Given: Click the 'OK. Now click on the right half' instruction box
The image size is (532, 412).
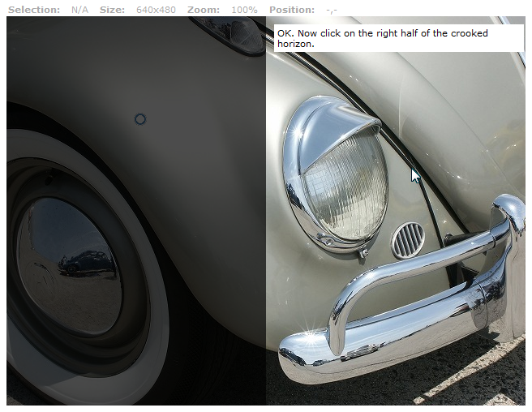Looking at the screenshot, I should (x=399, y=38).
